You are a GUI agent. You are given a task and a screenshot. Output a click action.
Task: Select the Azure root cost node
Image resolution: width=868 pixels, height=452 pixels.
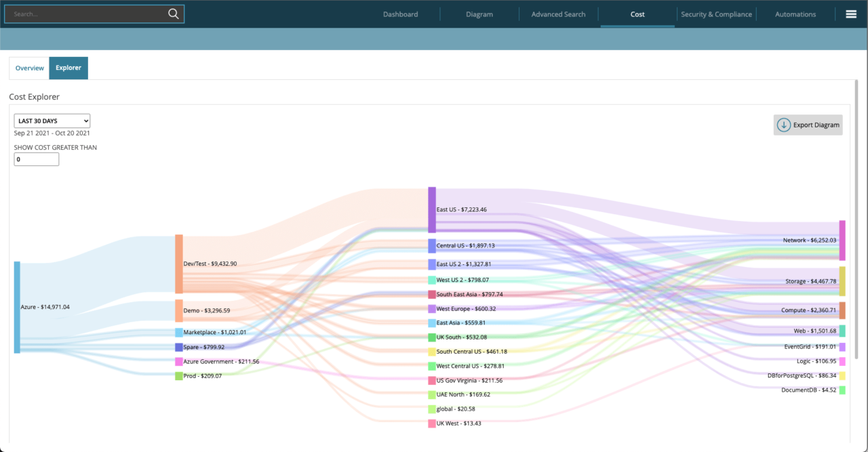point(16,306)
